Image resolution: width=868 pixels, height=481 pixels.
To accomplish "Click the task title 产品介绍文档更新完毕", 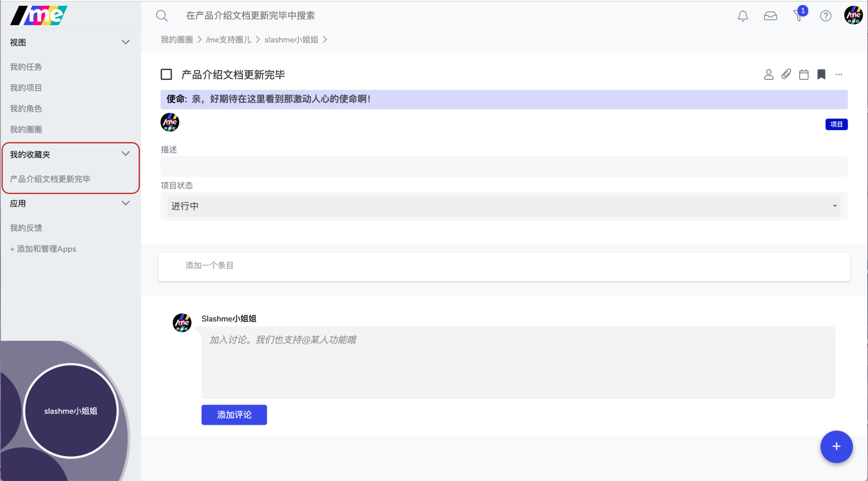I will coord(233,75).
